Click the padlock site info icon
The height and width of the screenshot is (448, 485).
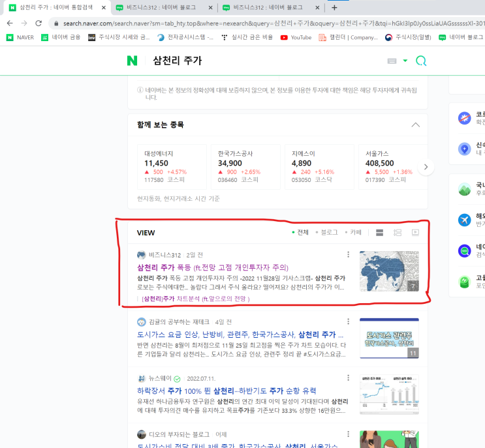point(56,23)
